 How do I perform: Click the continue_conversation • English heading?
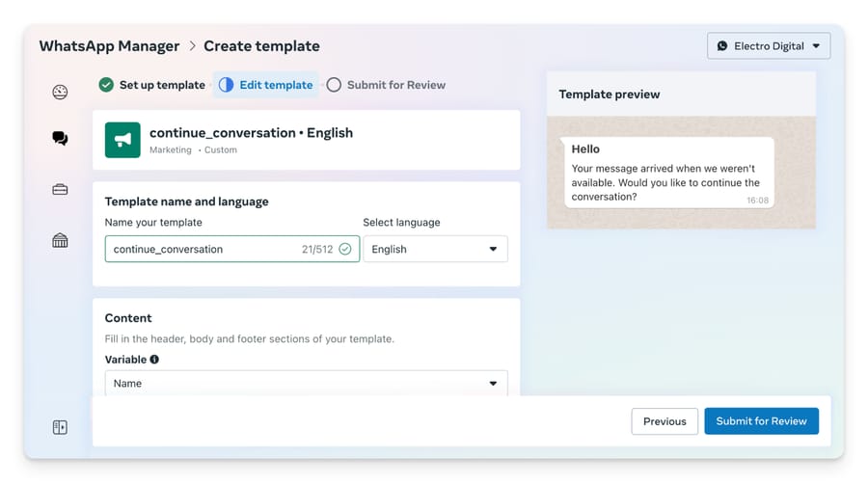coord(251,133)
